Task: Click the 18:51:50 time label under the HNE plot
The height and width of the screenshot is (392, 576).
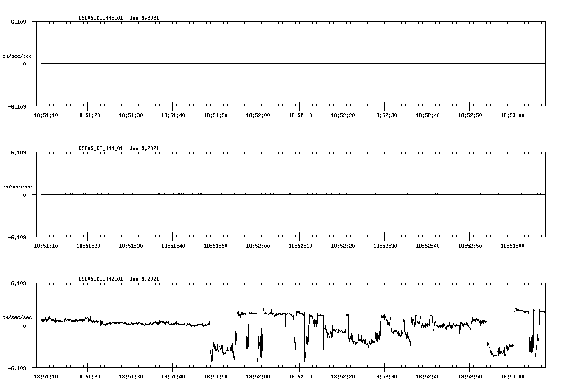Action: click(x=215, y=115)
